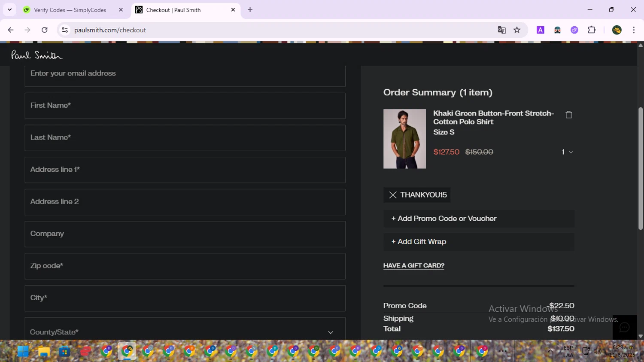Focus the Address line 1 field

(x=185, y=170)
